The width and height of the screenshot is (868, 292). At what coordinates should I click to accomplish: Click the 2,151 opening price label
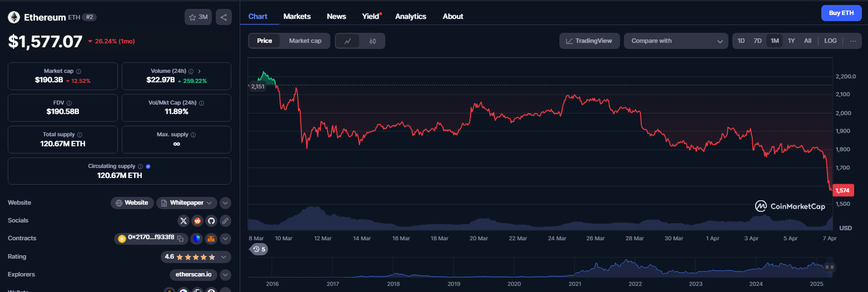257,86
